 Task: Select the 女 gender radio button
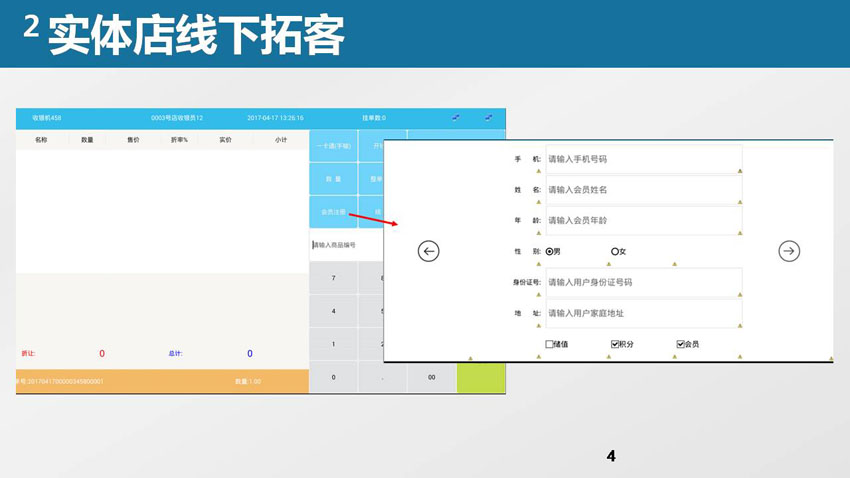pyautogui.click(x=615, y=251)
